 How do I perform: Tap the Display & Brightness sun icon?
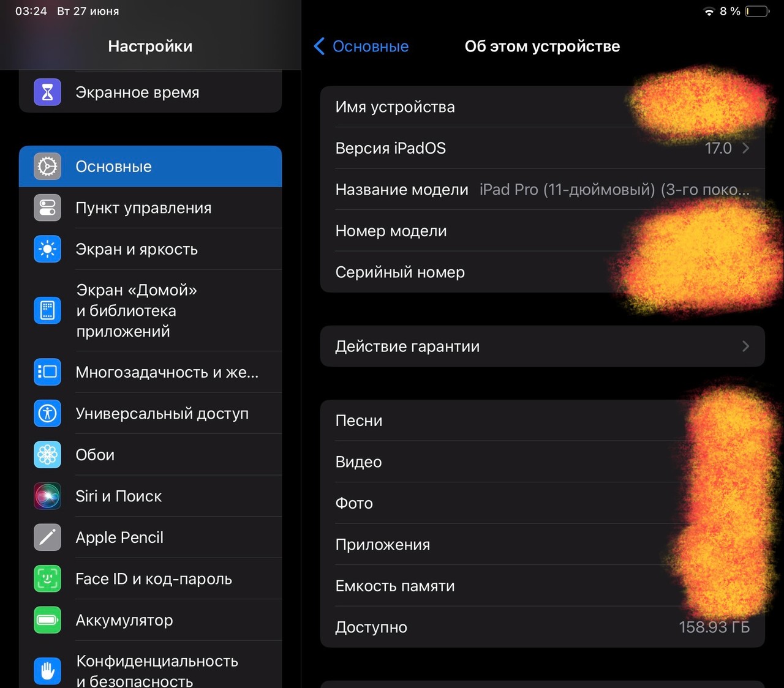47,249
